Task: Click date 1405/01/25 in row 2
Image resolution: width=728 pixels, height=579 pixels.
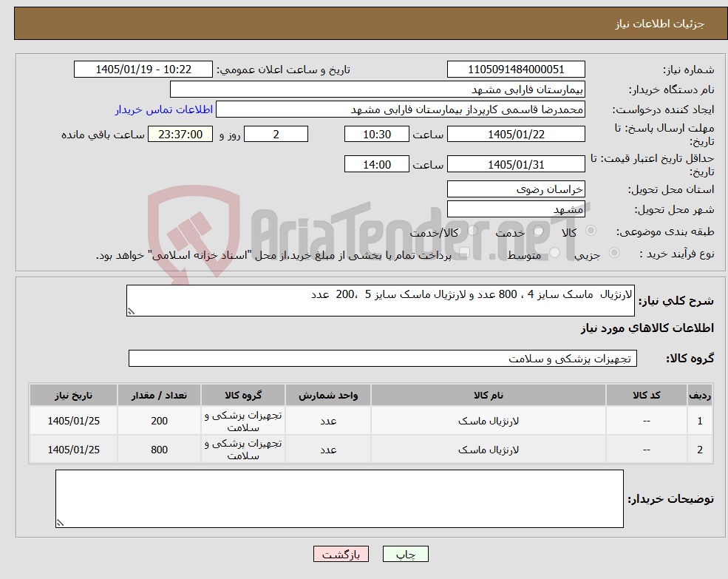Action: (73, 450)
